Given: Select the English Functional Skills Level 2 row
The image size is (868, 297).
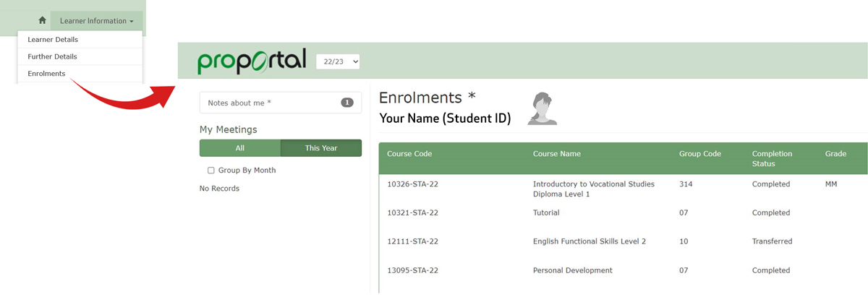Looking at the screenshot, I should [x=624, y=241].
